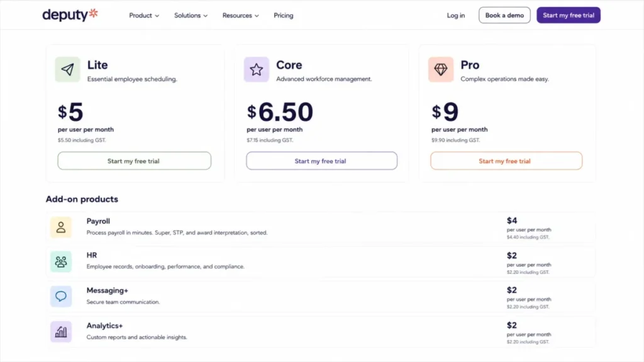Click 'Essential employee scheduling.' text
This screenshot has height=362, width=644.
[132, 79]
